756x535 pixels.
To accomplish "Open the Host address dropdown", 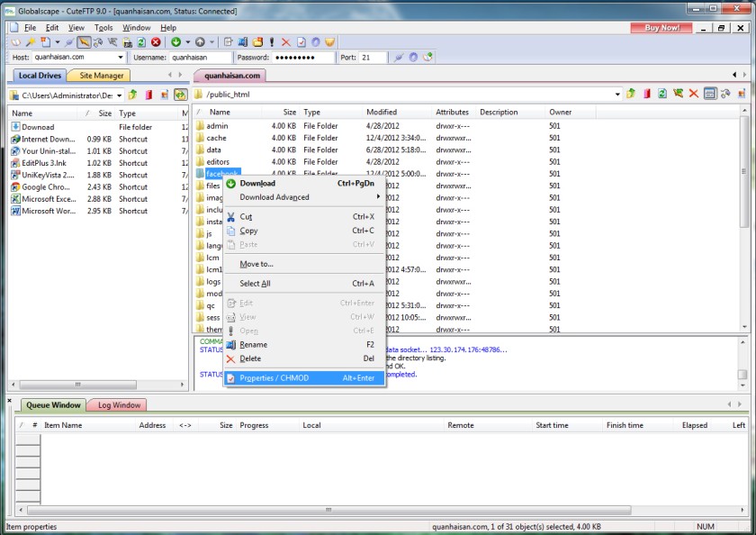I will (121, 57).
